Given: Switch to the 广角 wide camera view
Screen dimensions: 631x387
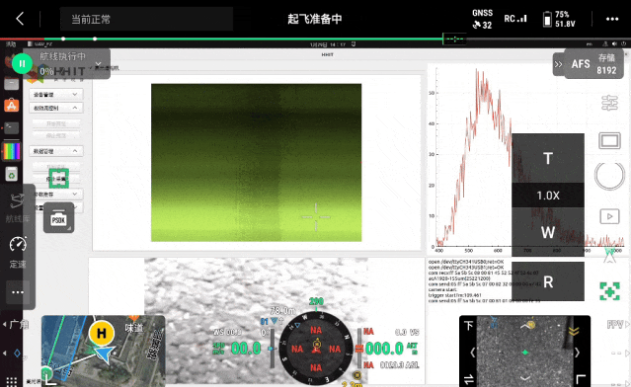Looking at the screenshot, I should (15, 324).
